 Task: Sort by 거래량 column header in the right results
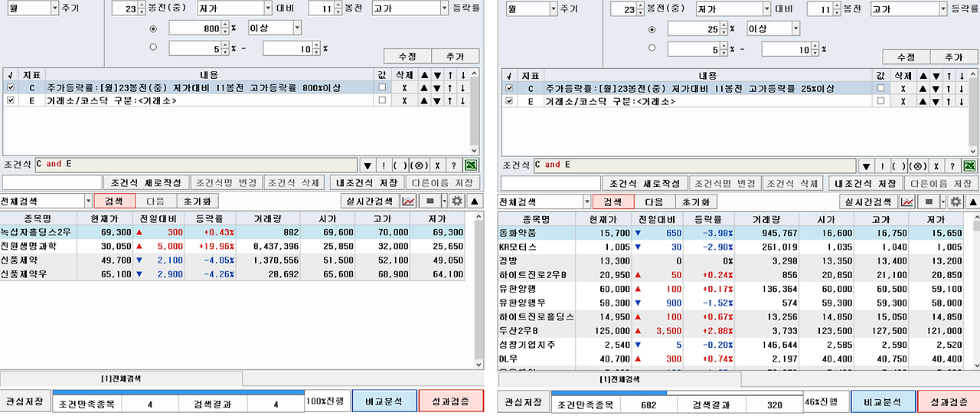765,220
